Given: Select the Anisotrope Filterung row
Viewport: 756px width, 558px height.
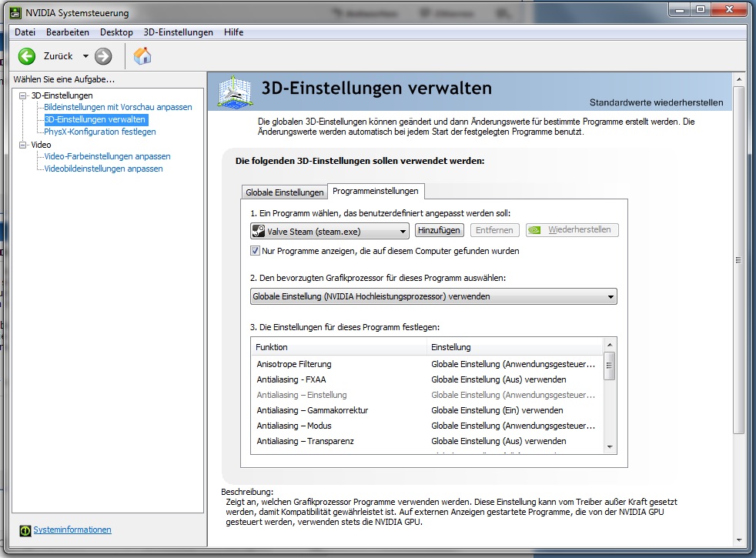Looking at the screenshot, I should 427,364.
